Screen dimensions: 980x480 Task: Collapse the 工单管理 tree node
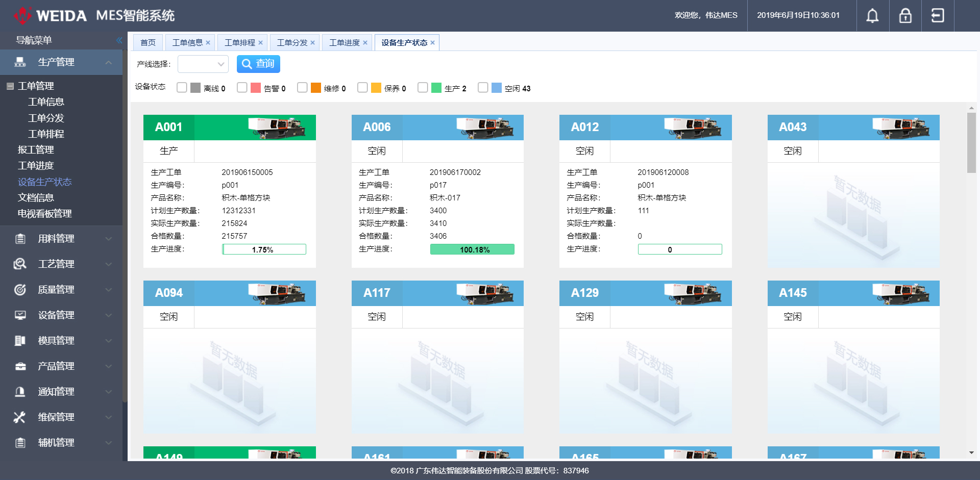(x=10, y=86)
